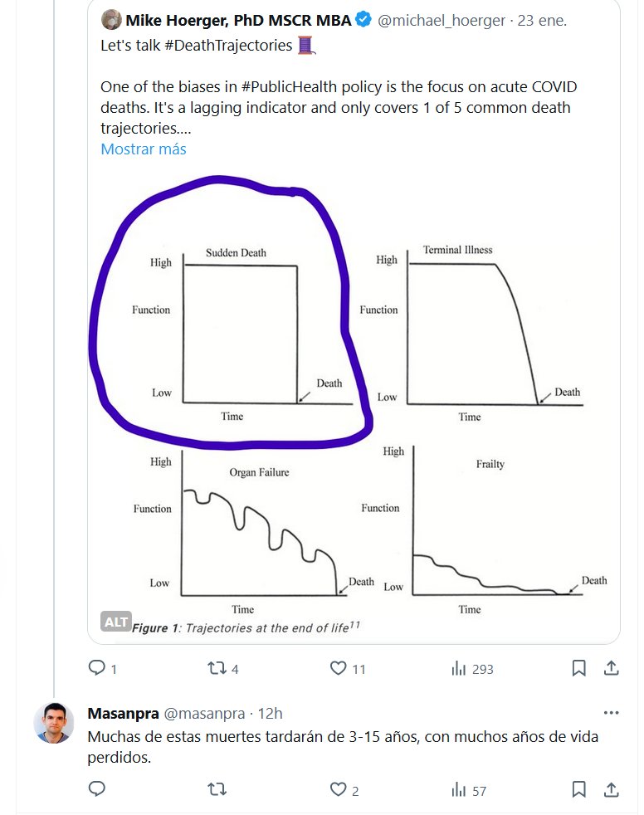Like the post with 11 likes
Screen dimensions: 644x815
pos(338,668)
